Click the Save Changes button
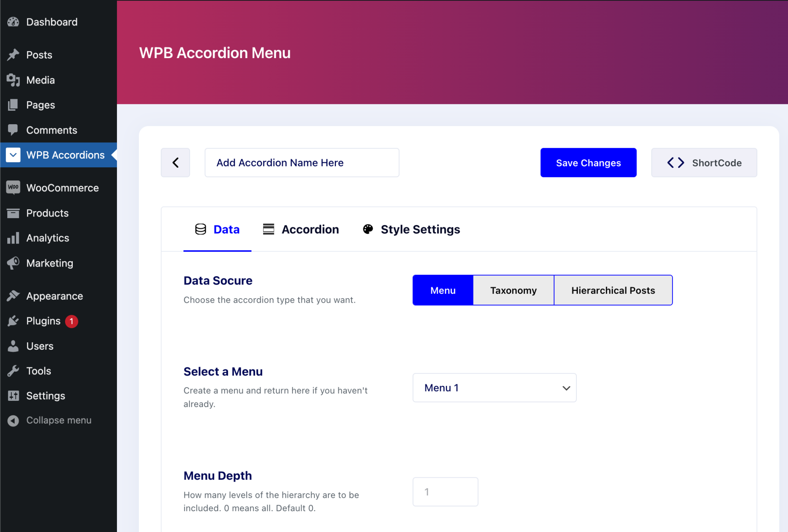Image resolution: width=788 pixels, height=532 pixels. point(588,162)
